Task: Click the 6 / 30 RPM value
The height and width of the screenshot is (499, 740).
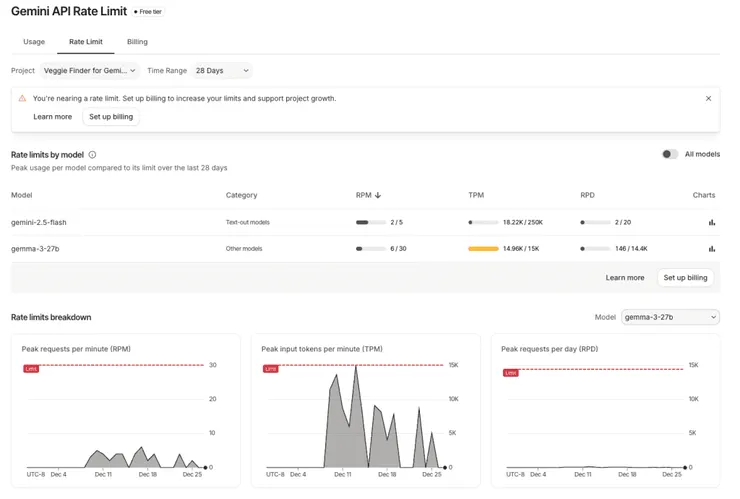Action: (x=398, y=249)
